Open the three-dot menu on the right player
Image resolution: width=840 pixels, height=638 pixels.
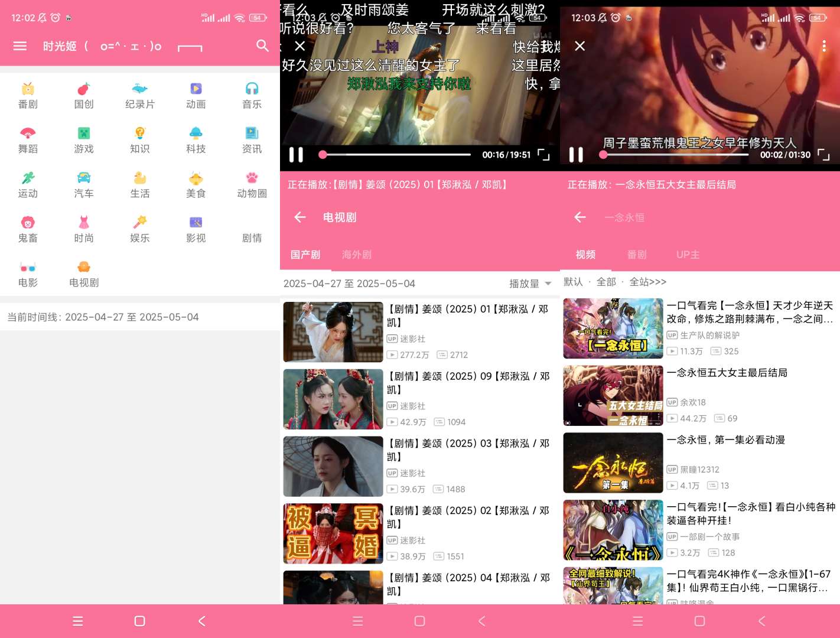pyautogui.click(x=824, y=46)
